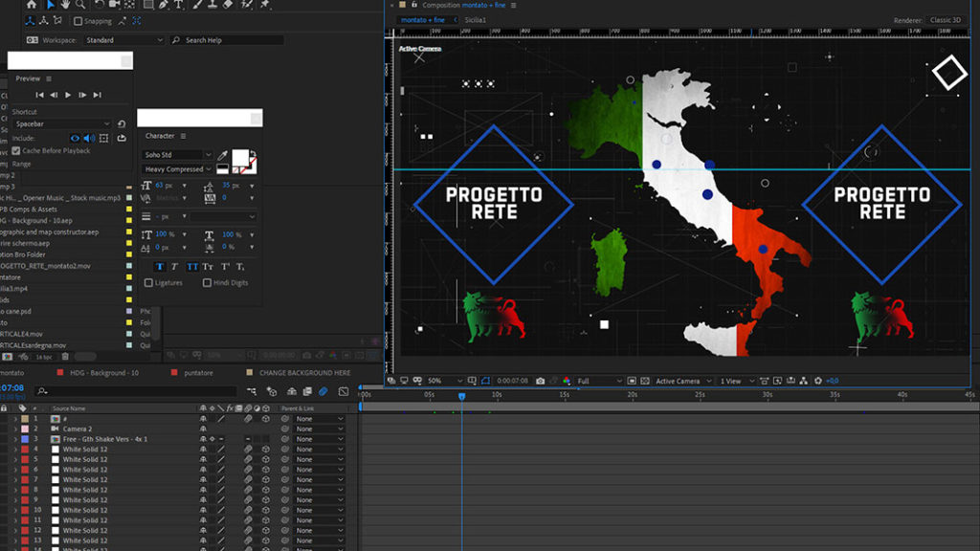Select the Zoom magnifier tool
The image size is (980, 551).
point(80,5)
